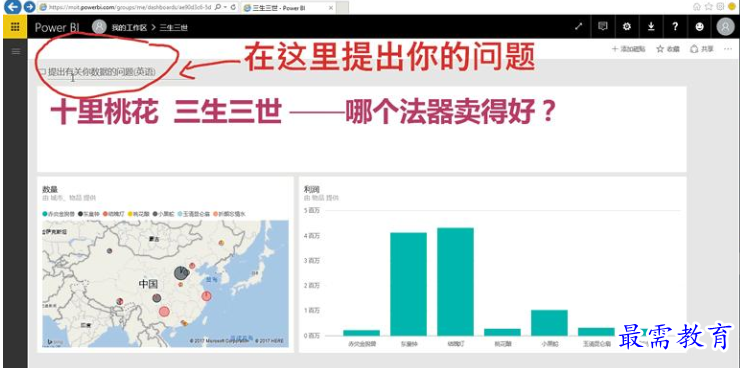Open the 我的工作区 breadcrumb

(x=129, y=27)
